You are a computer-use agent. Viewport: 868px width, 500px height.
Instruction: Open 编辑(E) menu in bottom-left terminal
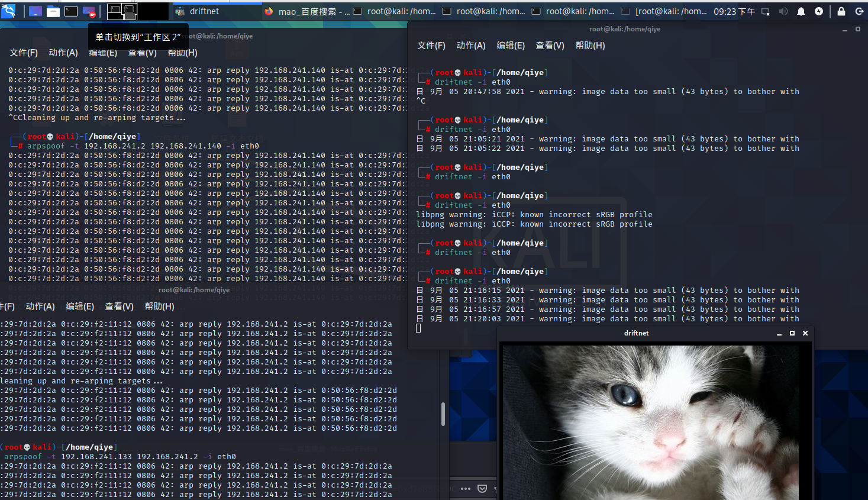pyautogui.click(x=80, y=307)
